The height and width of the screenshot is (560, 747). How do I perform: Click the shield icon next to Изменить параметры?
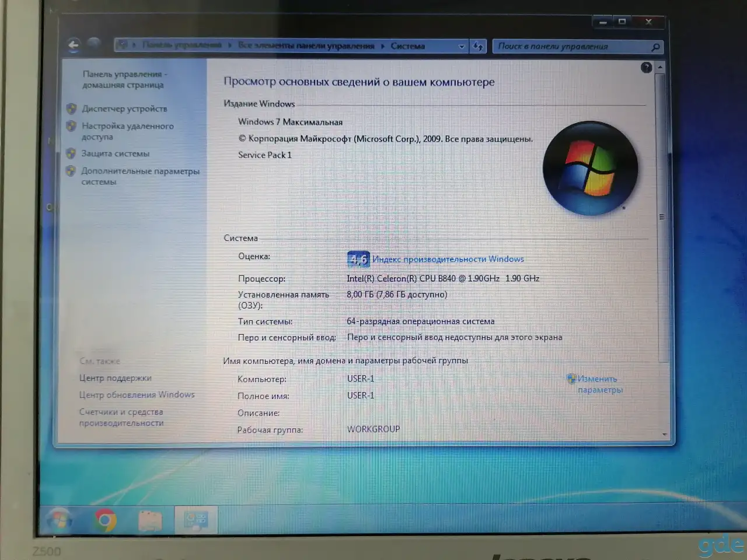point(571,379)
